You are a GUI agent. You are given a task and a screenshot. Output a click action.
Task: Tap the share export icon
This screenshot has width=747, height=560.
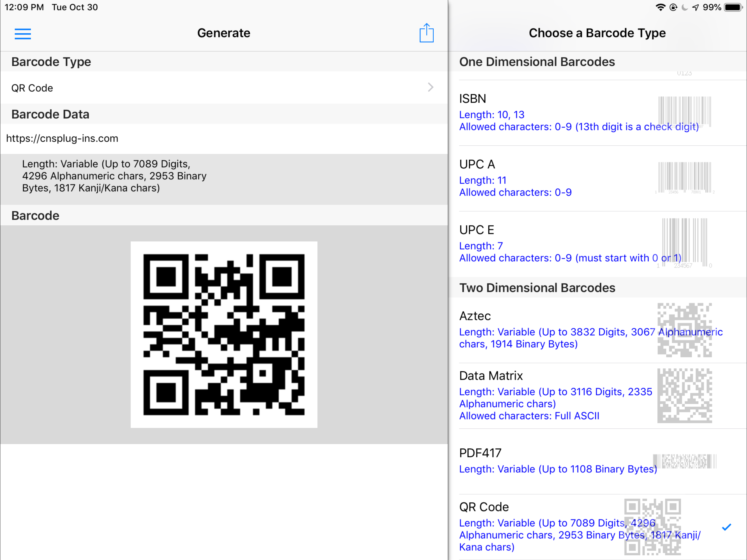point(427,33)
